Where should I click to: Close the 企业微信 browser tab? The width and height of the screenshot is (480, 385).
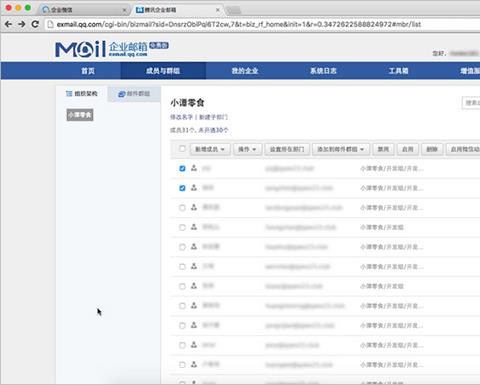click(x=124, y=10)
